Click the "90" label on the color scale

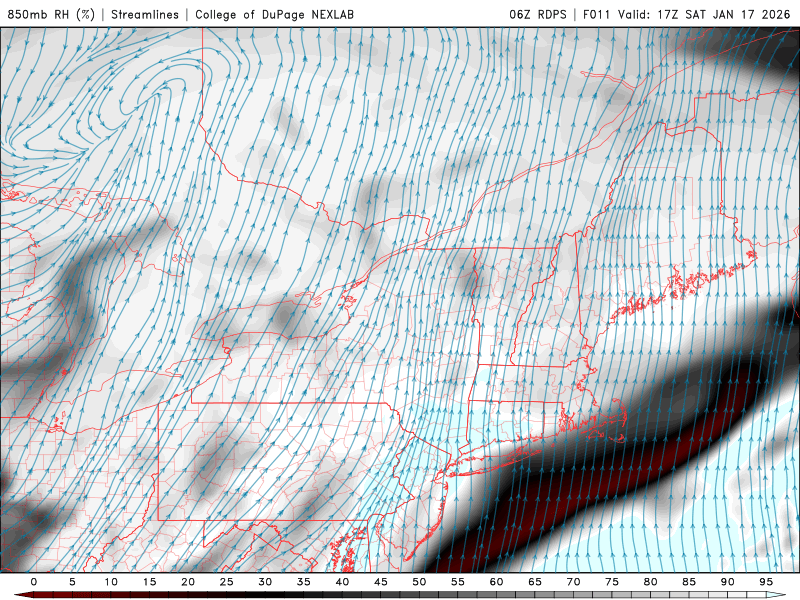[727, 582]
